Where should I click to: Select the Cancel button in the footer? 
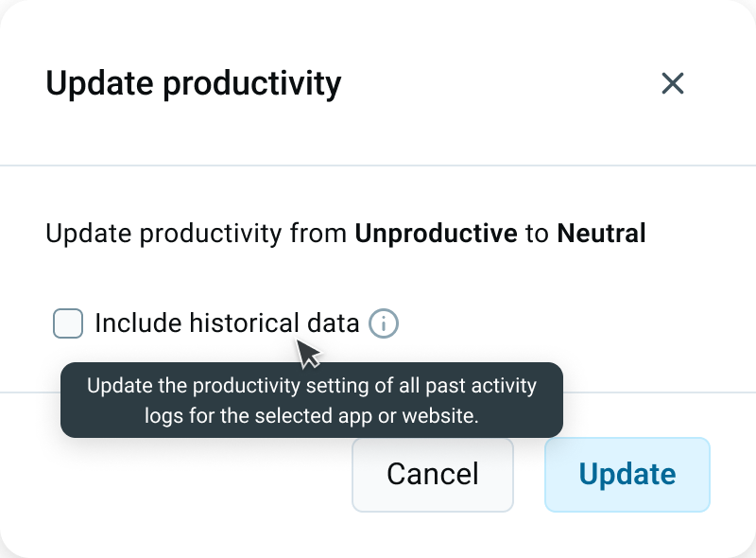(433, 475)
